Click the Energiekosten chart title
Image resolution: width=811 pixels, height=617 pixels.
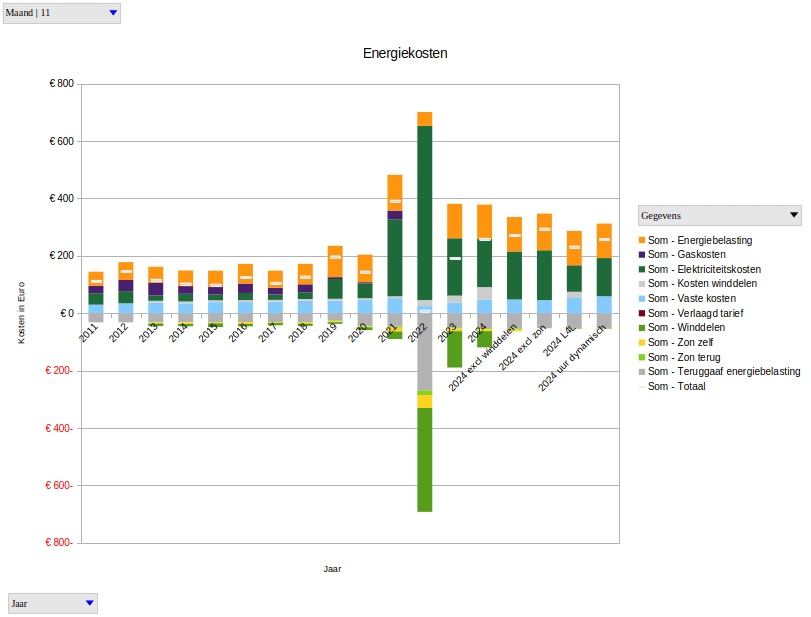coord(405,53)
